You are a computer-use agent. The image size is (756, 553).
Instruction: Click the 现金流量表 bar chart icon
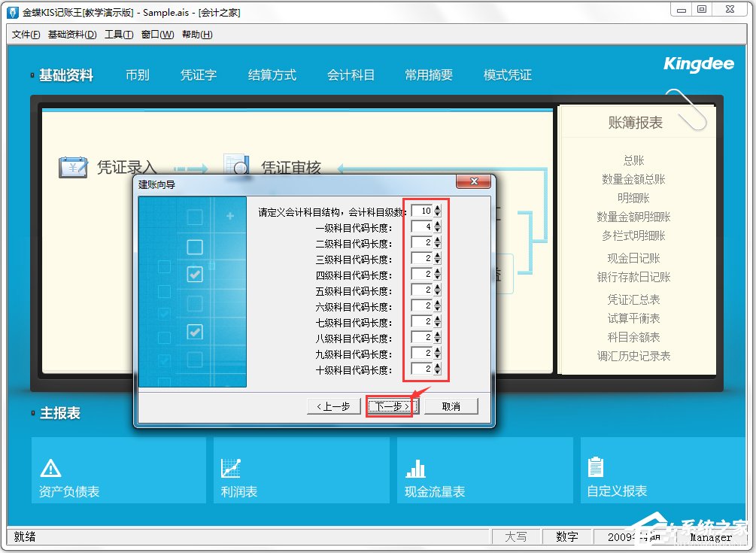tap(415, 468)
